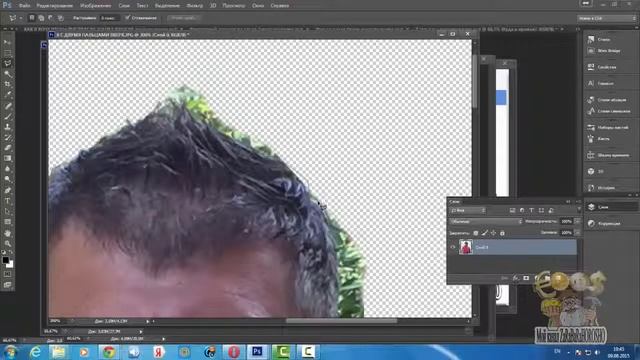Select the Brush tool
The image size is (640, 360).
tap(7, 117)
